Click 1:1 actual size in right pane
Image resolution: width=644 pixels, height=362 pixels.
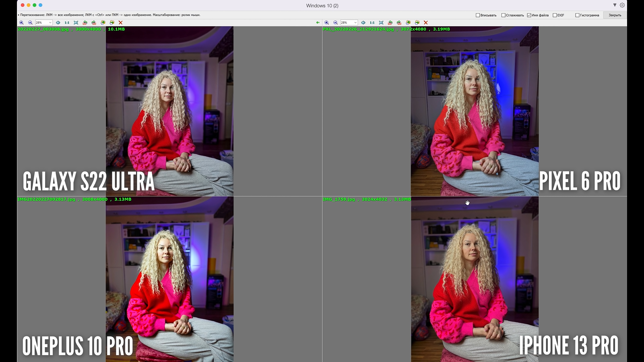[x=372, y=23]
